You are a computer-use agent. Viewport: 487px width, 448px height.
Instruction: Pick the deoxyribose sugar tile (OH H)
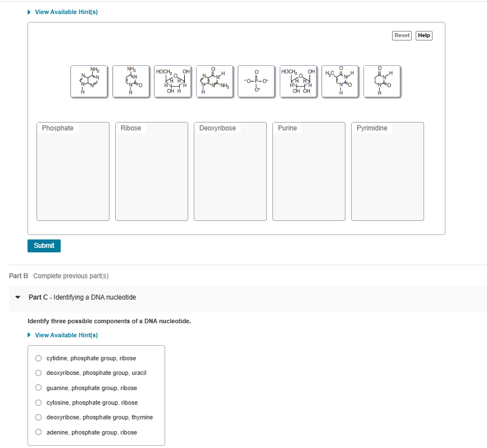[173, 82]
